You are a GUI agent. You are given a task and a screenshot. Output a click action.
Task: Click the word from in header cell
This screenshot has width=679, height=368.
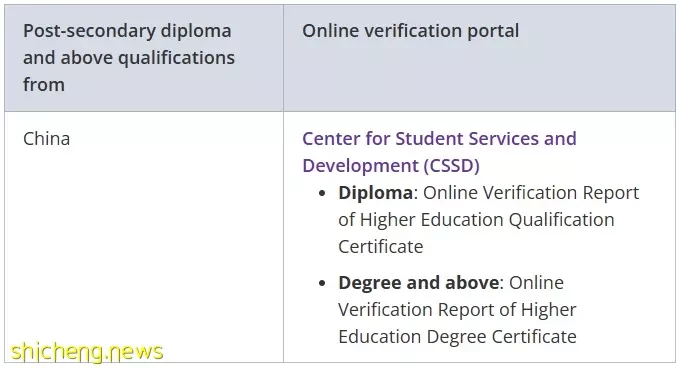pyautogui.click(x=44, y=85)
